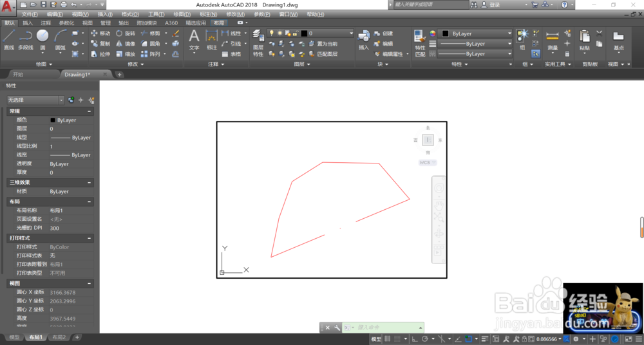Click the 插入 block insert icon
Viewport: 644px width, 345px height.
click(364, 40)
